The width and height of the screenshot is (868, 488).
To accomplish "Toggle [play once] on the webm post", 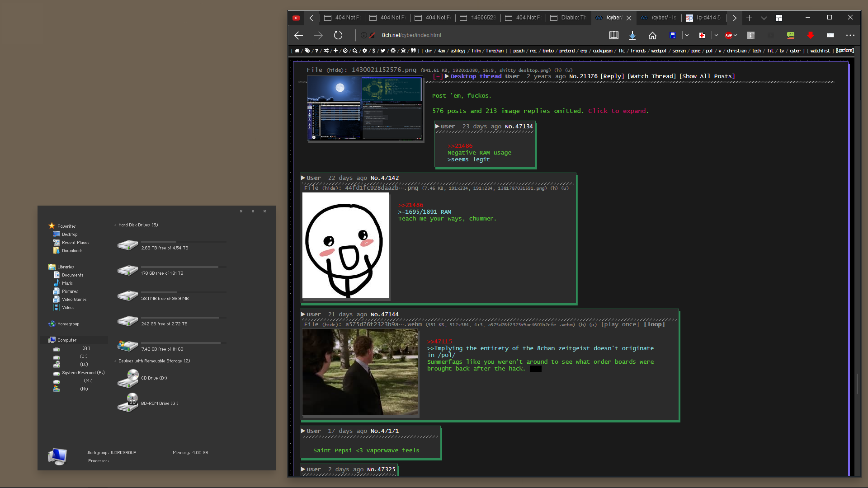I will coord(620,324).
